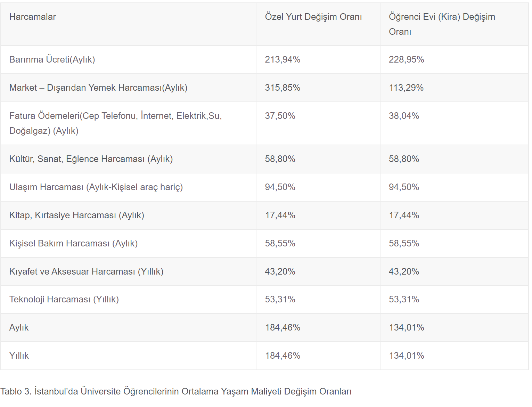The image size is (532, 407).
Task: Click the 38,04% cell
Action: 404,116
